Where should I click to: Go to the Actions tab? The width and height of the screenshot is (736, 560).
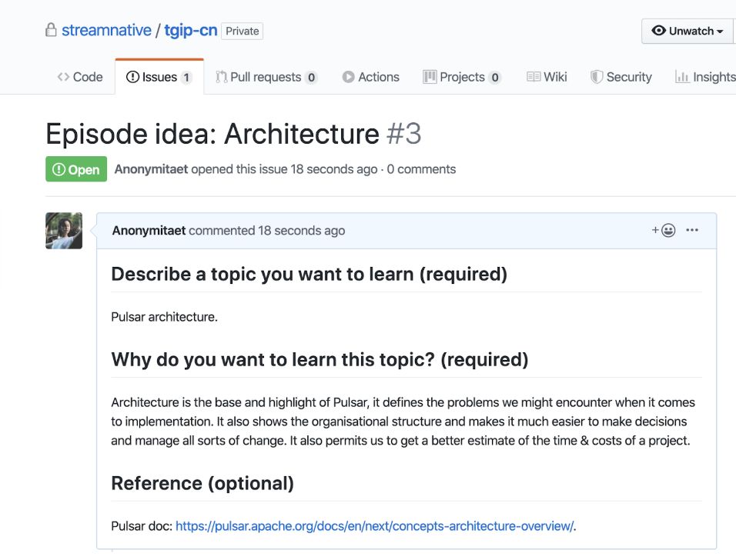(371, 77)
